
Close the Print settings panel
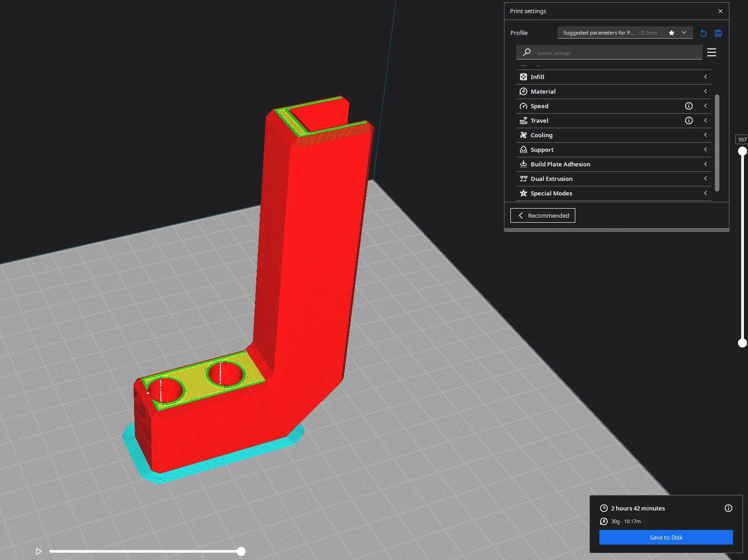720,11
